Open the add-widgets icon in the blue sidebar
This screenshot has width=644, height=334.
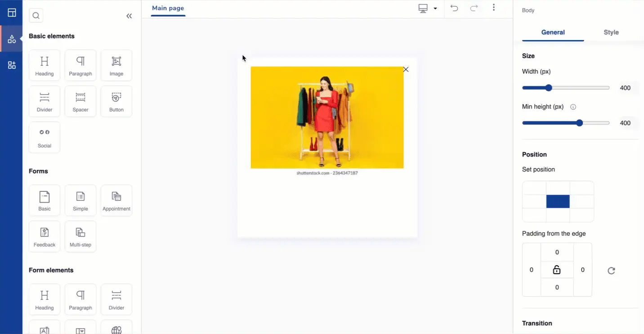pos(12,65)
